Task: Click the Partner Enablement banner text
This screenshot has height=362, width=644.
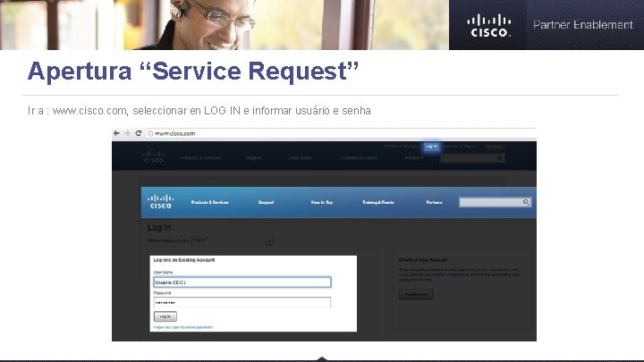Action: click(x=583, y=25)
